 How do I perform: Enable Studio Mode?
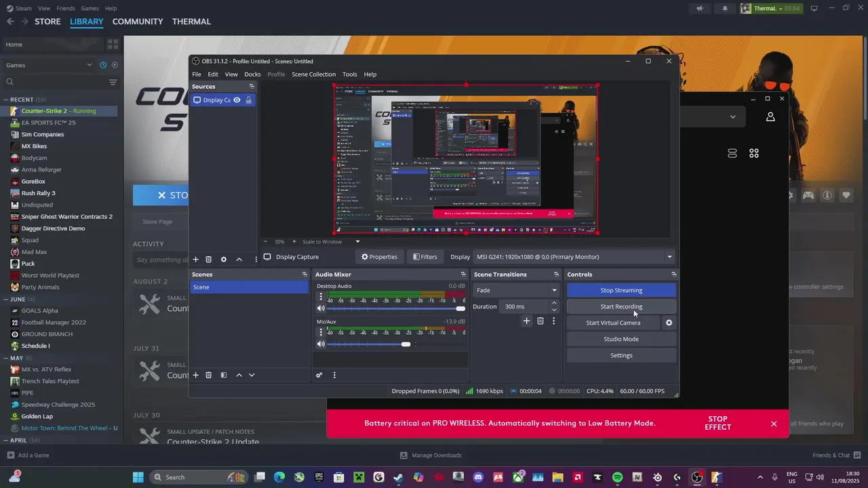point(621,339)
